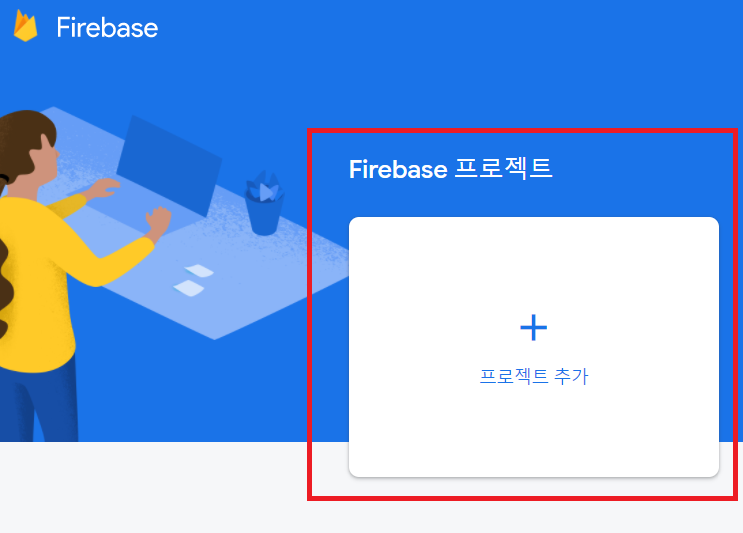The height and width of the screenshot is (533, 743).
Task: Click the woman's blue pants
Action: point(39,403)
